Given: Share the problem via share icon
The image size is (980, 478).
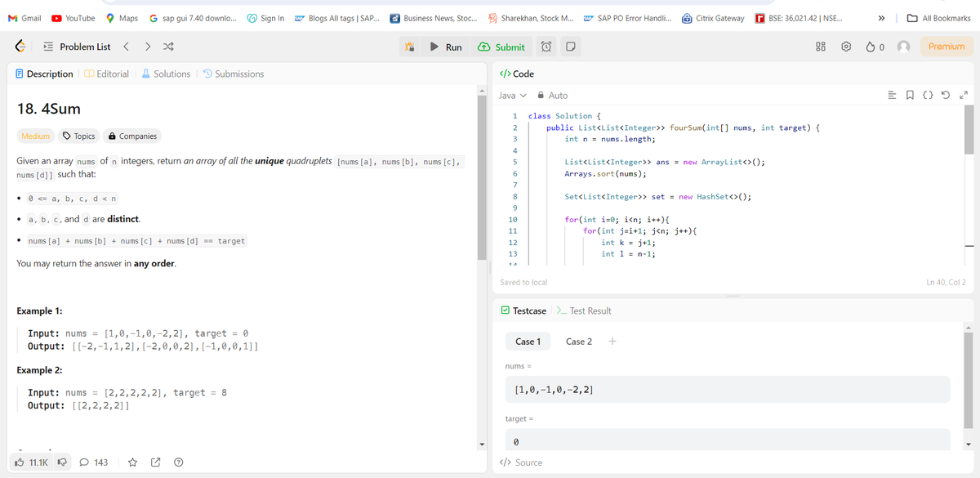Looking at the screenshot, I should pos(154,462).
